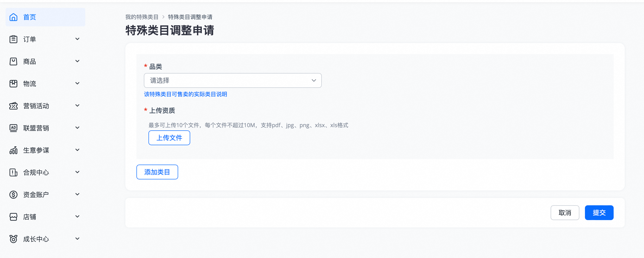
Task: Click the home icon in sidebar
Action: coord(13,17)
